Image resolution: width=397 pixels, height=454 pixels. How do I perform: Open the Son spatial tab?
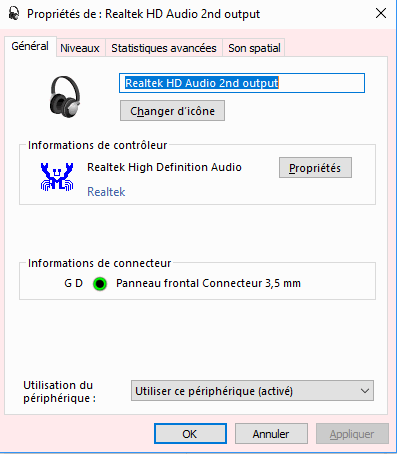pyautogui.click(x=254, y=48)
